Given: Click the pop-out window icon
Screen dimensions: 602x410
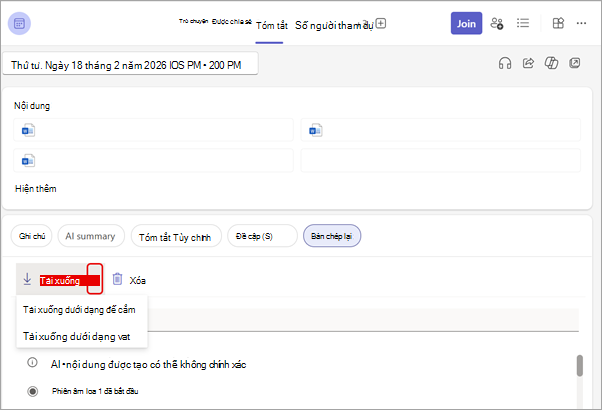Looking at the screenshot, I should 575,63.
